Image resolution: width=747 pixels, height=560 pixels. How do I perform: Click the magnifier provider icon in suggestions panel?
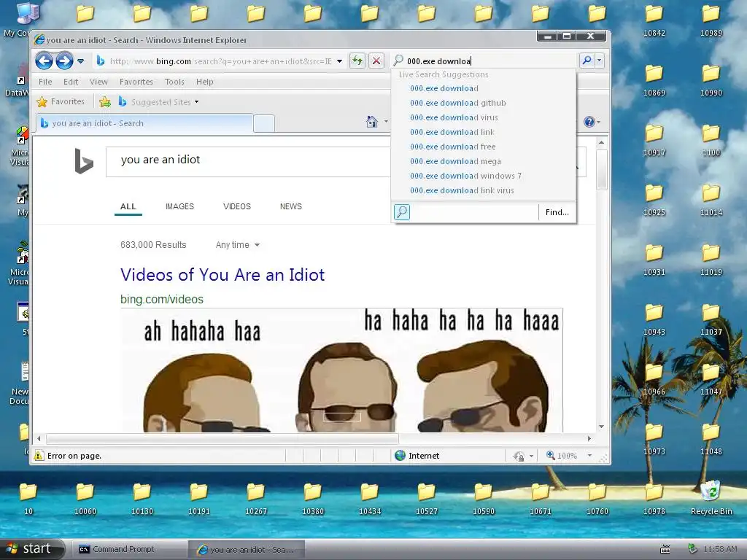(402, 212)
